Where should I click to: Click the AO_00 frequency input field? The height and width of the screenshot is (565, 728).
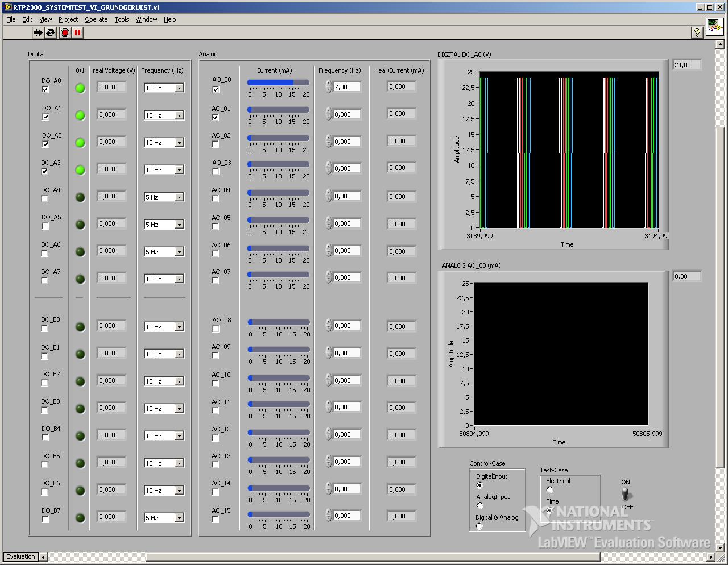(346, 87)
